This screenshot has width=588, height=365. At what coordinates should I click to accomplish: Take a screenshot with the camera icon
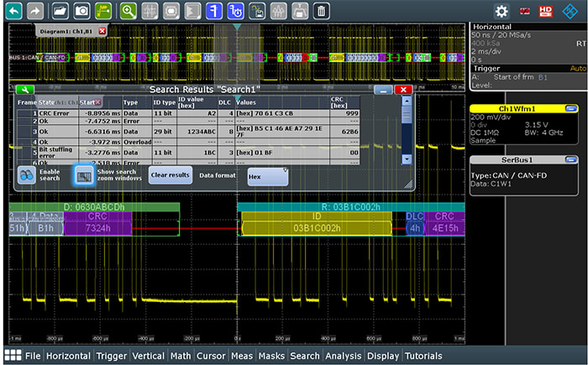pos(82,11)
